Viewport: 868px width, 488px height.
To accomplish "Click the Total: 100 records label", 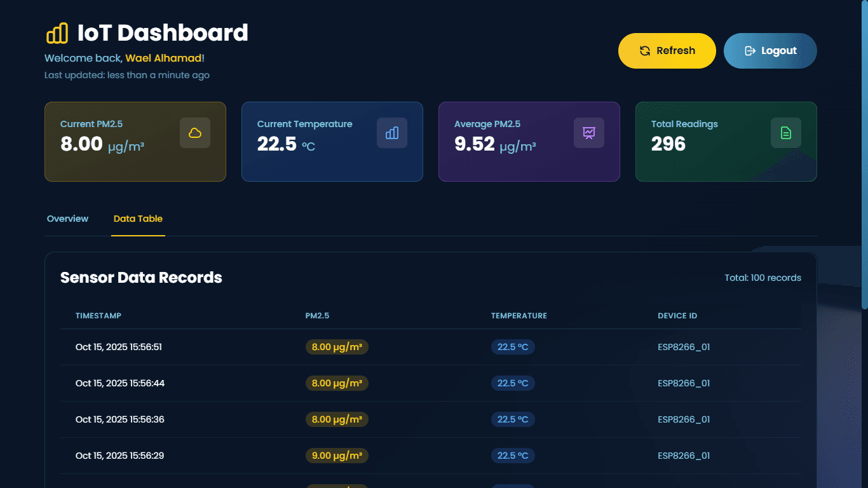I will (763, 278).
